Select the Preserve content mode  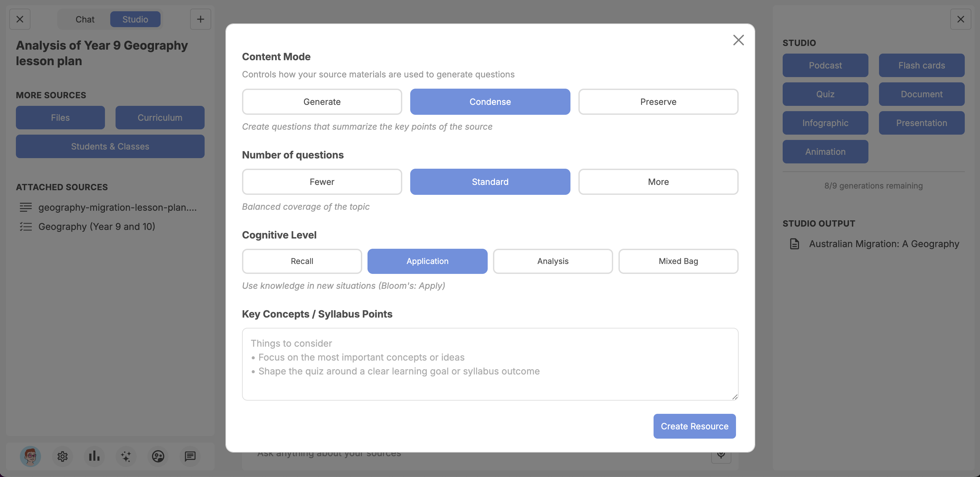[658, 102]
